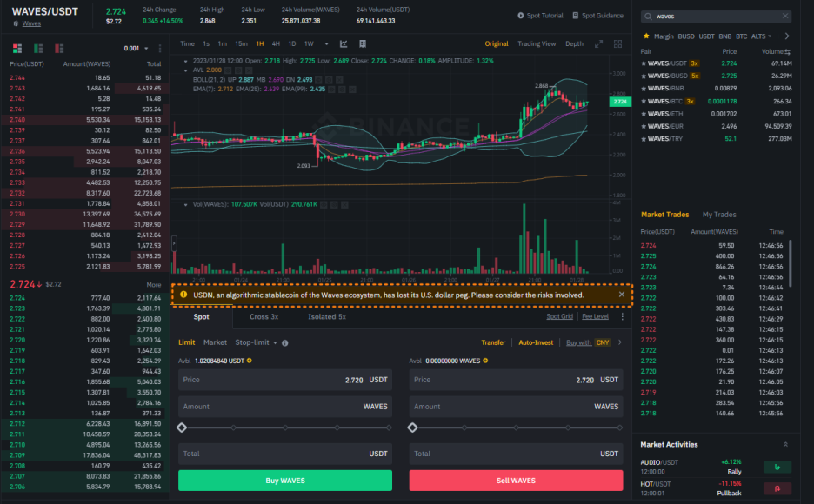814x504 pixels.
Task: Switch to Cross 3x tab
Action: pyautogui.click(x=264, y=317)
